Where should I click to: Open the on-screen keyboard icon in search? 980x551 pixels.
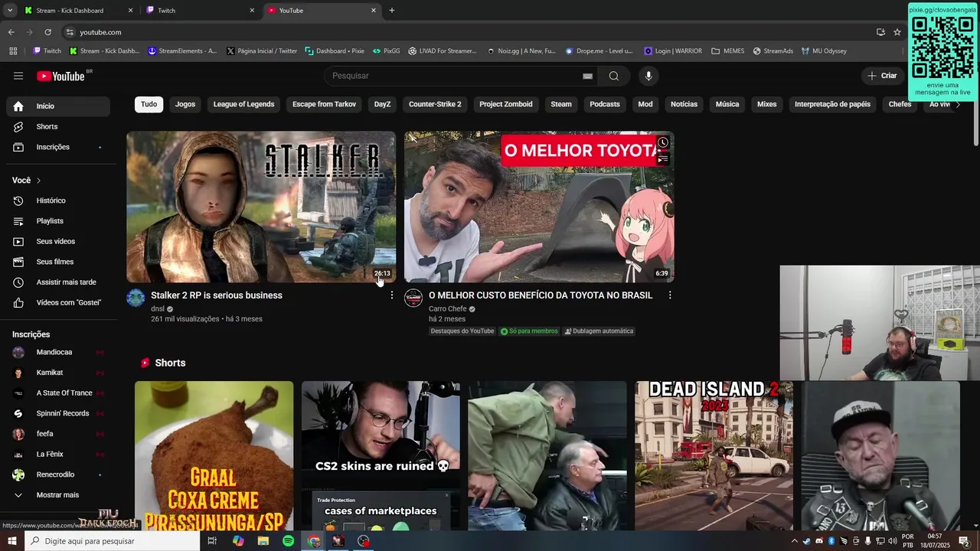tap(587, 76)
